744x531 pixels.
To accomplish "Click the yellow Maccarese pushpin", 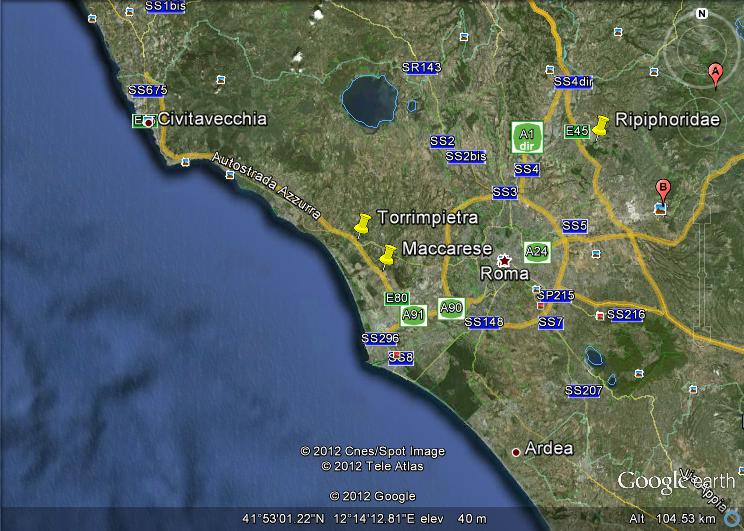I will (x=387, y=255).
